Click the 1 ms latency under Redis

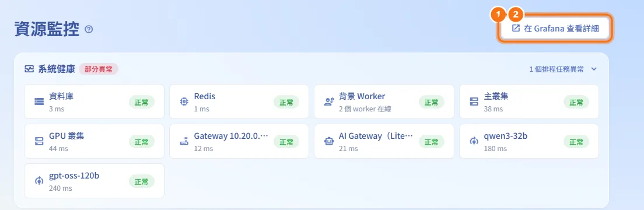tap(202, 109)
